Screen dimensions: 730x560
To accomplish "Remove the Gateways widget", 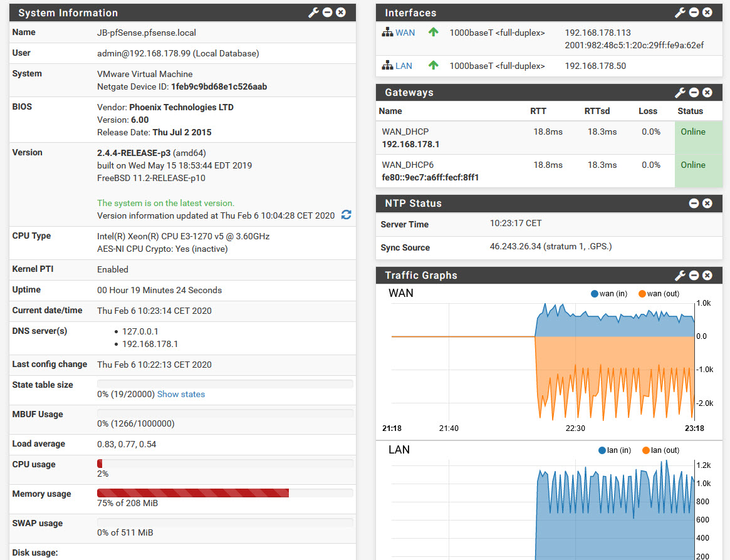I will pyautogui.click(x=707, y=92).
